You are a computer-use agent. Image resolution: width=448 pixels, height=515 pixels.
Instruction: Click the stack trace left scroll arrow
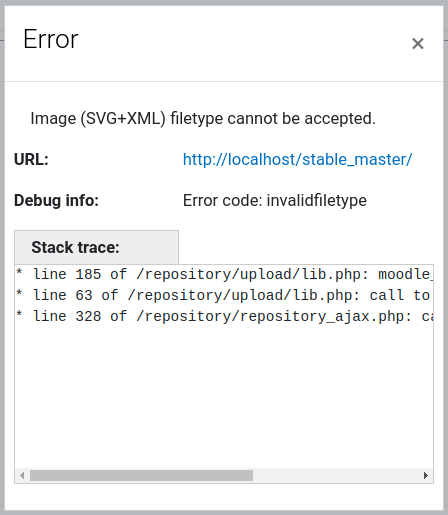(x=22, y=475)
